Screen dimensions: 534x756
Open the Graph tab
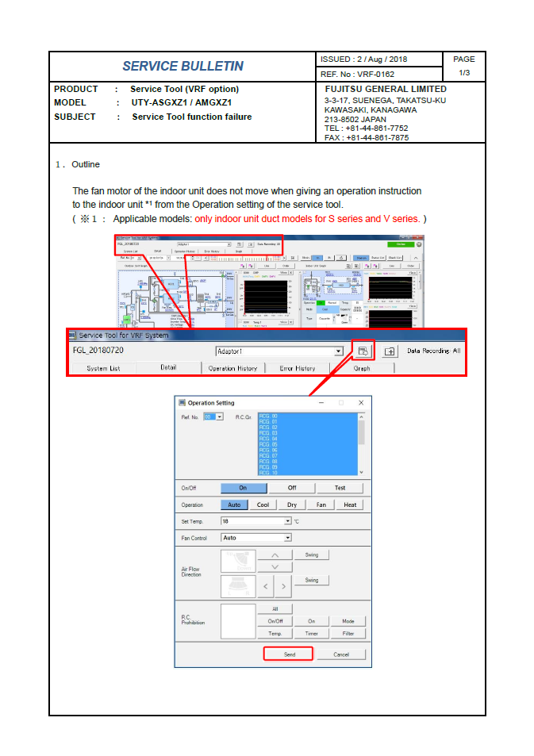[x=362, y=368]
